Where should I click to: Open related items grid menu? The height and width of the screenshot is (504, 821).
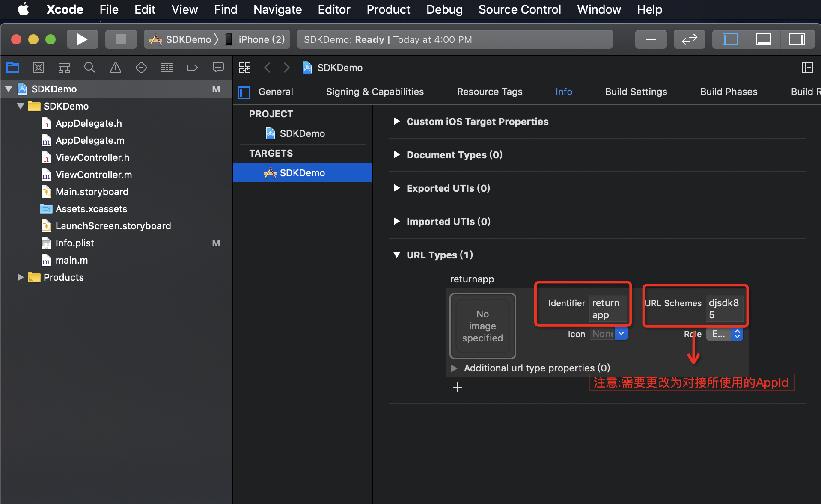[x=245, y=68]
